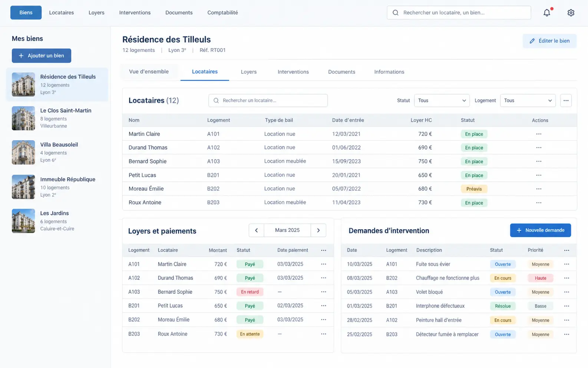Viewport: 588px width, 368px height.
Task: Open options for Interphone défectueux request
Action: [x=566, y=306]
